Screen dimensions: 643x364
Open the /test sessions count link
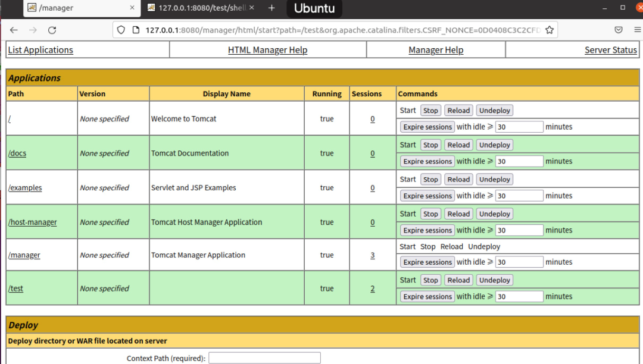coord(373,289)
